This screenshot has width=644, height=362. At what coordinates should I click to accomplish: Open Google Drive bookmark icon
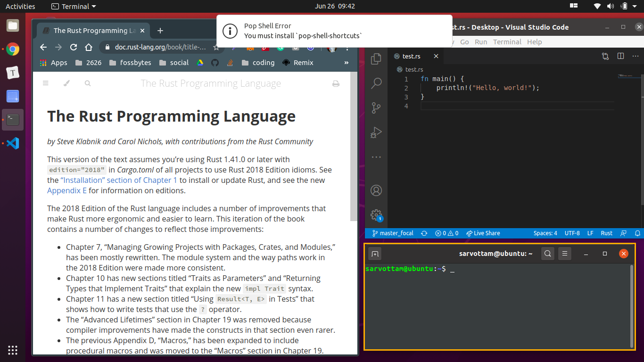coord(200,63)
